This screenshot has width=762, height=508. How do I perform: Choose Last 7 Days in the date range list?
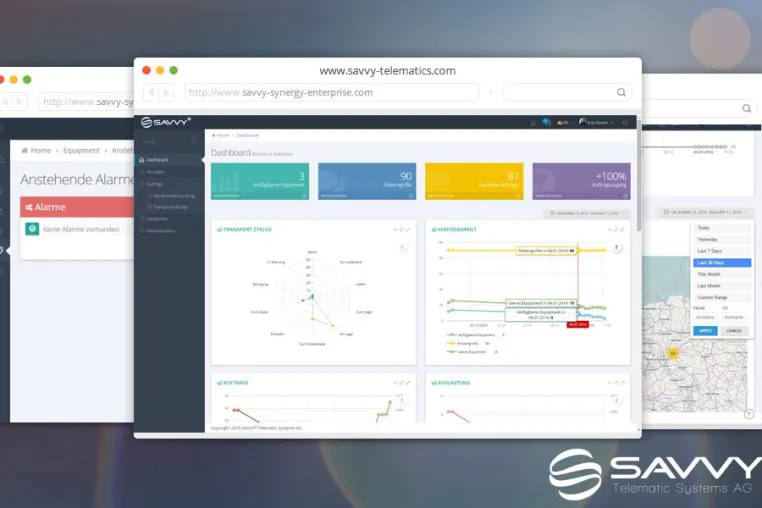tap(722, 251)
